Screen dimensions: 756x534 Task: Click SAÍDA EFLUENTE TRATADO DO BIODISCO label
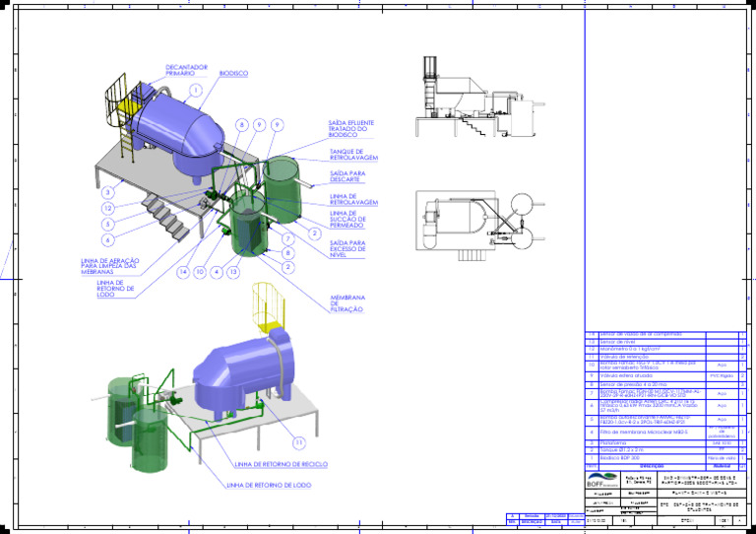(351, 129)
